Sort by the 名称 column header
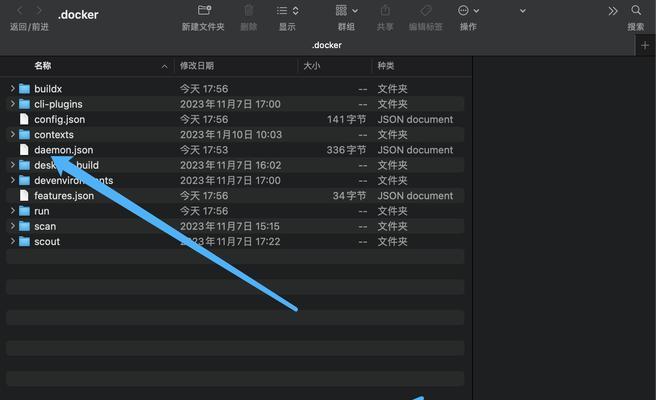 [x=43, y=66]
